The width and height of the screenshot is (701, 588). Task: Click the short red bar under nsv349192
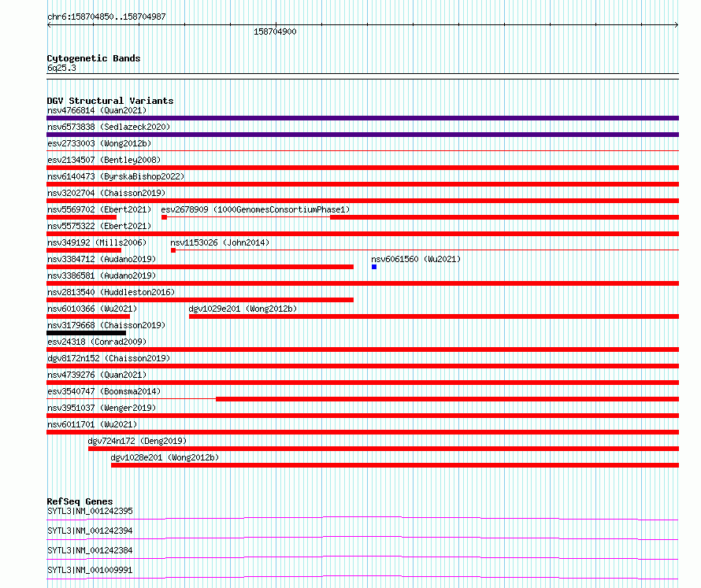[83, 250]
